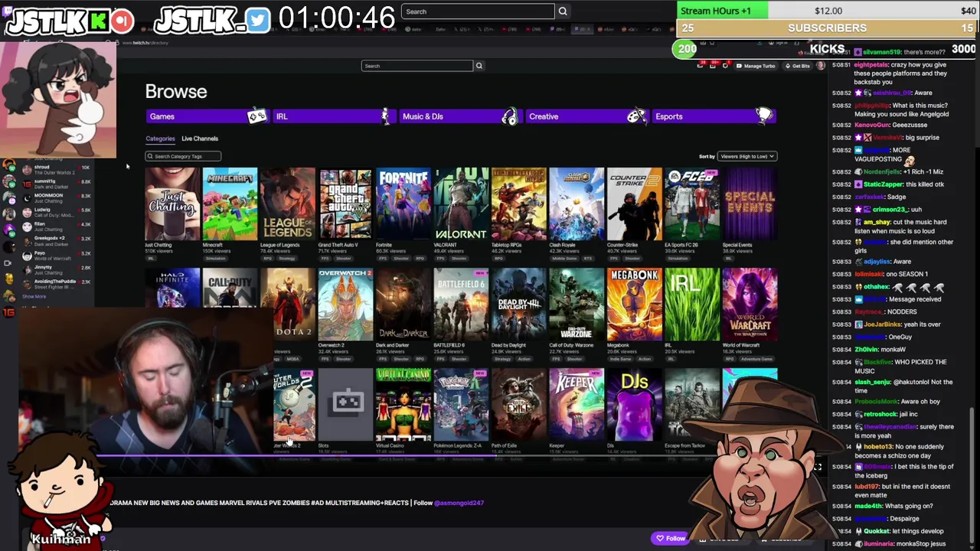Click Manage Turbo button

755,66
